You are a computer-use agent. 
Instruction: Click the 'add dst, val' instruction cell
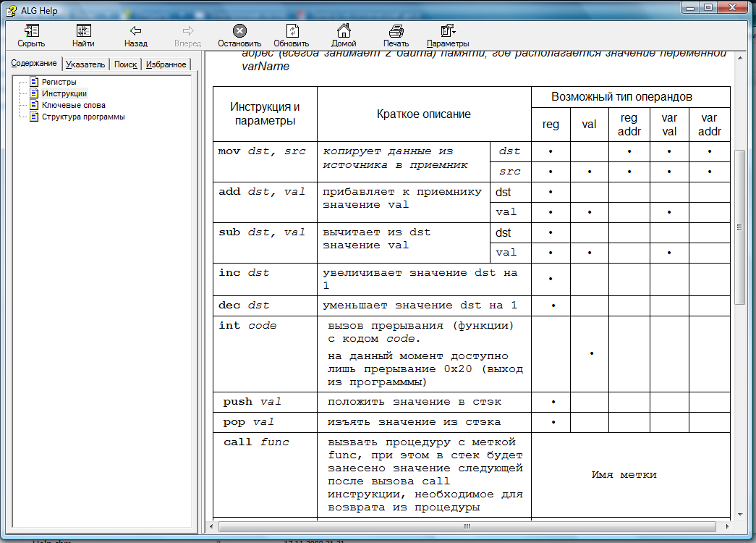coord(266,202)
